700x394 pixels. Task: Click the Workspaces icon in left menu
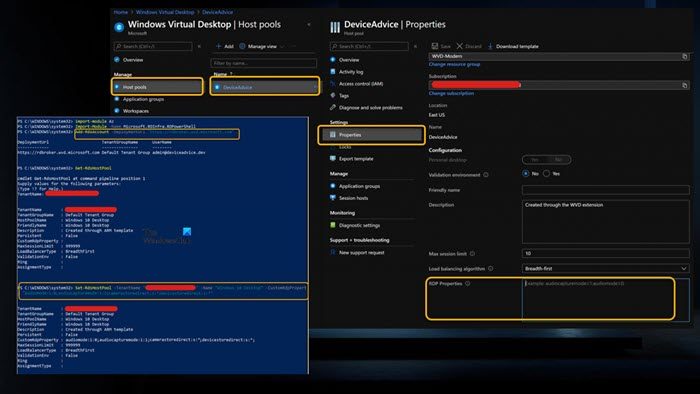(117, 111)
